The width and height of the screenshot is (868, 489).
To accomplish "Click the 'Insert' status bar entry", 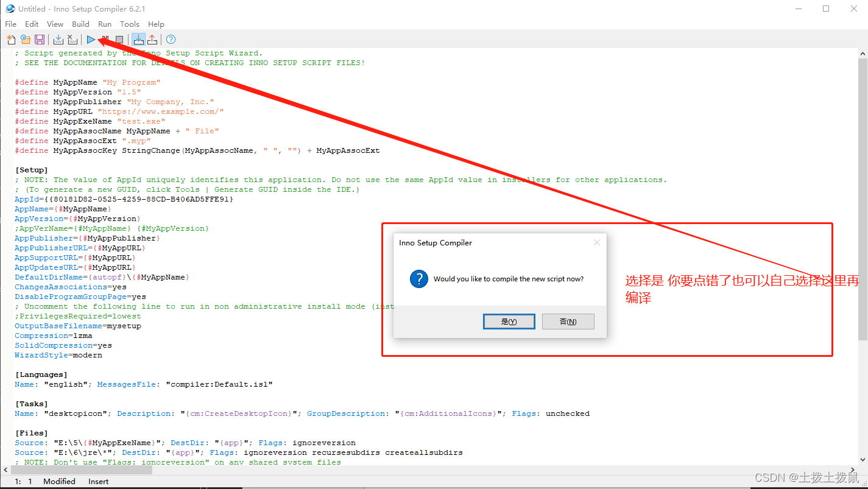I will point(99,481).
